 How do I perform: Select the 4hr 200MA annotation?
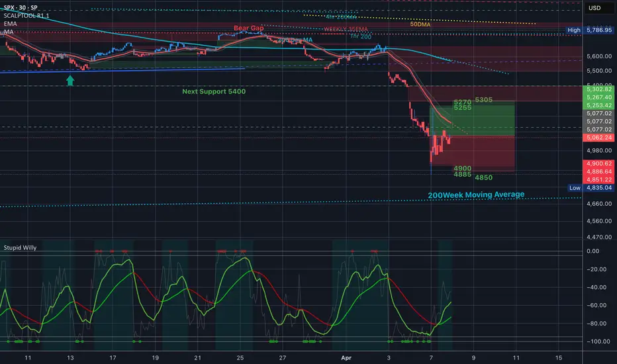point(341,17)
